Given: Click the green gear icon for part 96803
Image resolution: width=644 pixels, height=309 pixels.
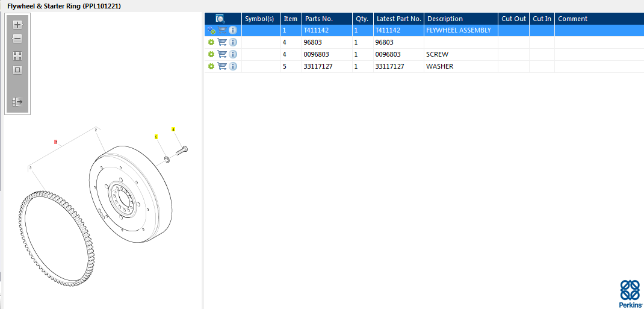Looking at the screenshot, I should tap(211, 42).
